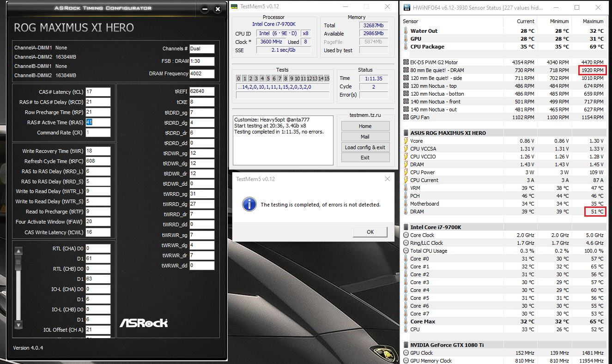This screenshot has width=612, height=364.
Task: Click the Vcore lightning bolt icon
Action: point(406,141)
